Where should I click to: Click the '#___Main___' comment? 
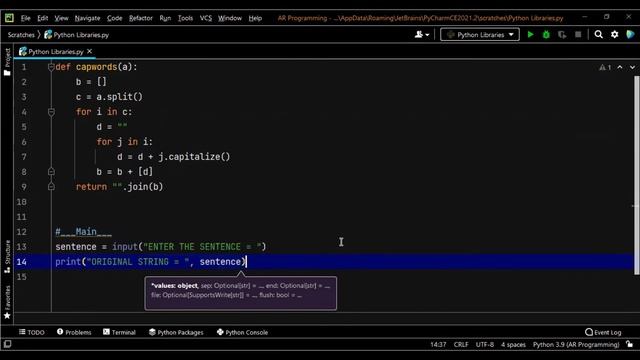83,232
